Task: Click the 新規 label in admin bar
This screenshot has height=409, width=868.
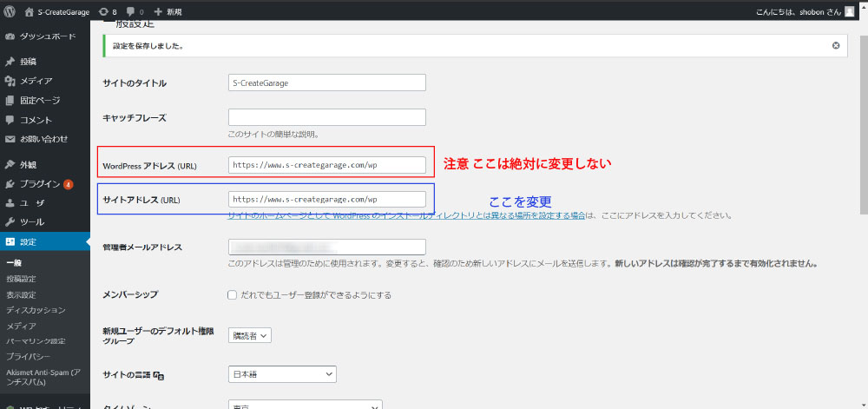Action: [x=174, y=11]
